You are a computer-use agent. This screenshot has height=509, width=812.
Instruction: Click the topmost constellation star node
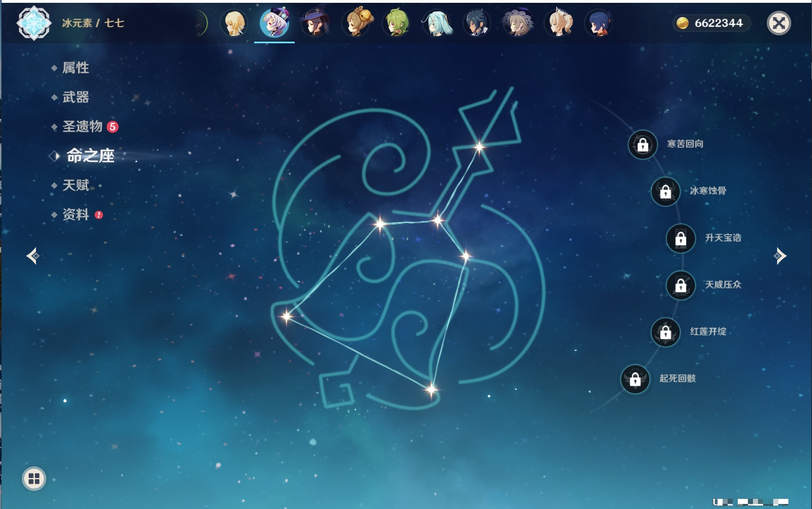479,147
